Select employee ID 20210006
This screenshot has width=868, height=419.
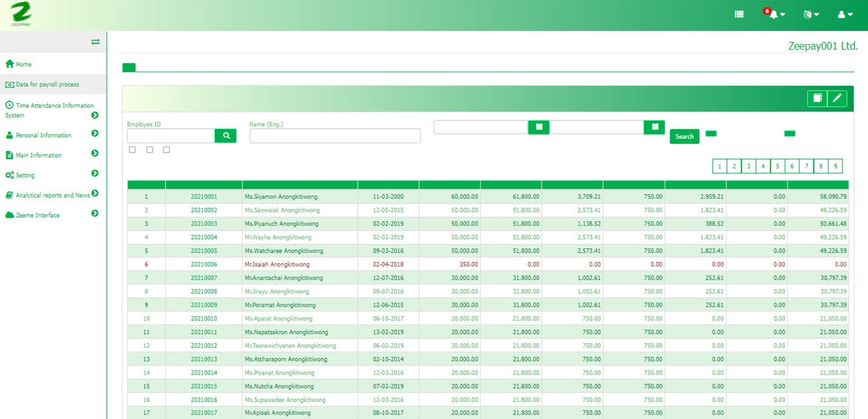[204, 264]
